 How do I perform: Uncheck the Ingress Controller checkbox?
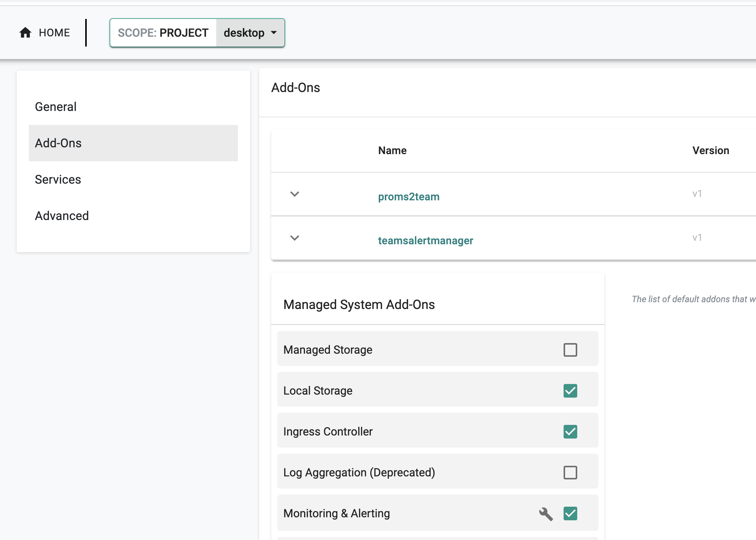(x=570, y=432)
